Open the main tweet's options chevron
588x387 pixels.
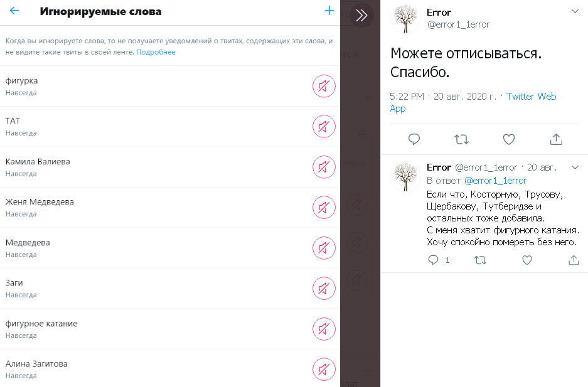coord(575,11)
